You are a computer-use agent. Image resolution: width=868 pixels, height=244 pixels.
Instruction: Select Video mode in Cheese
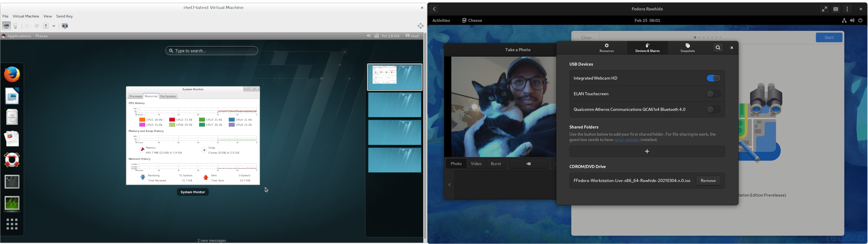476,164
